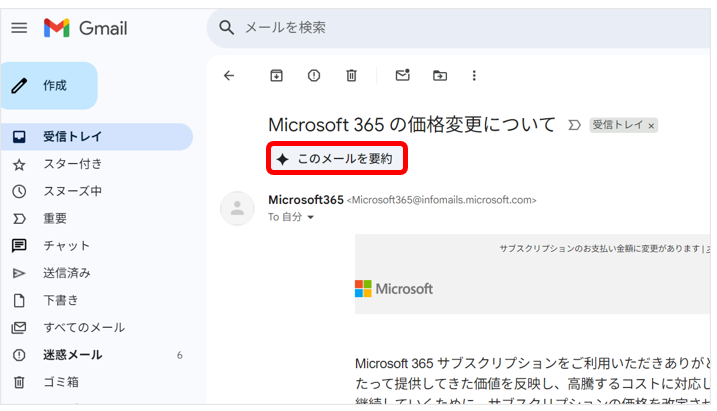Open すべてのメール in the sidebar

click(96, 328)
